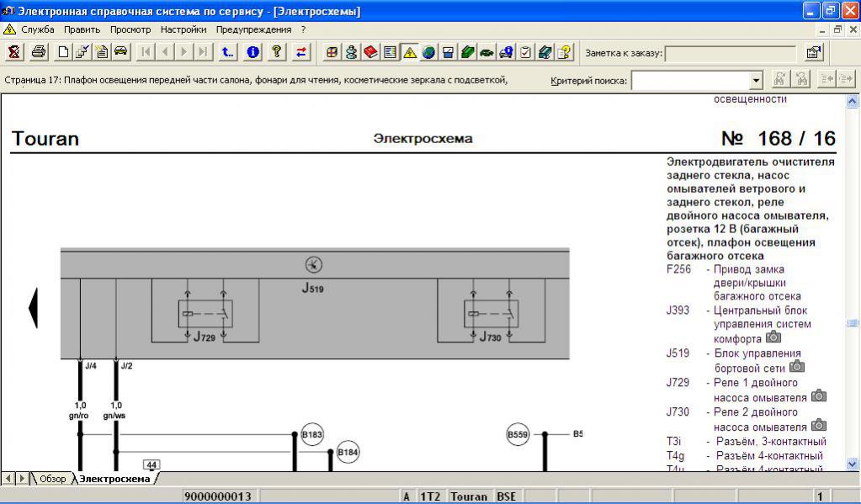861x504 pixels.
Task: Click the vertical scrollbar thumb
Action: (x=853, y=323)
